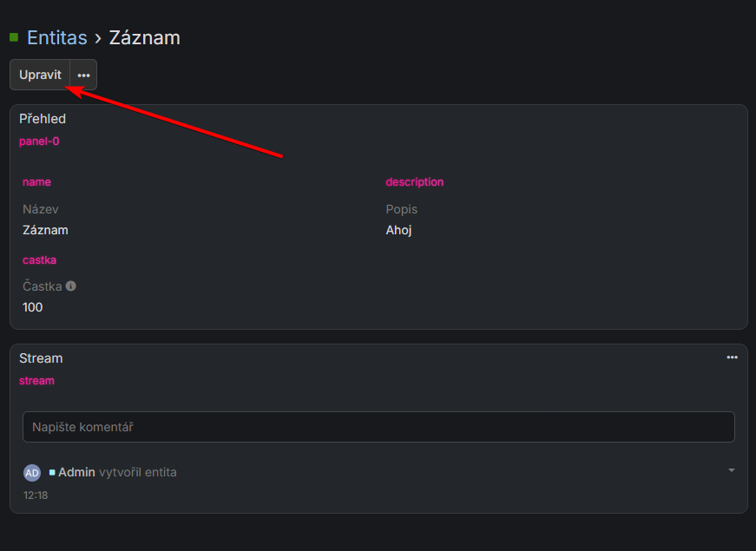Click the Upravit button
The width and height of the screenshot is (756, 551).
(x=40, y=75)
